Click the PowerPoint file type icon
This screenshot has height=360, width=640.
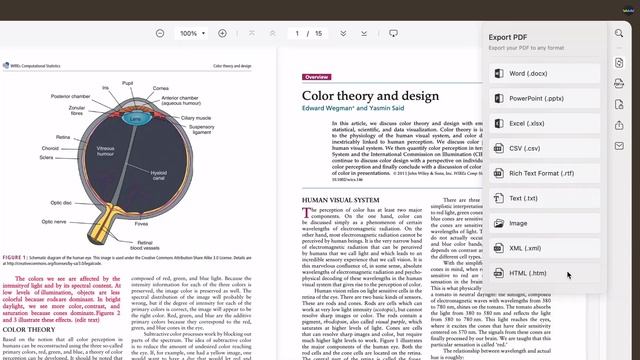pos(498,98)
